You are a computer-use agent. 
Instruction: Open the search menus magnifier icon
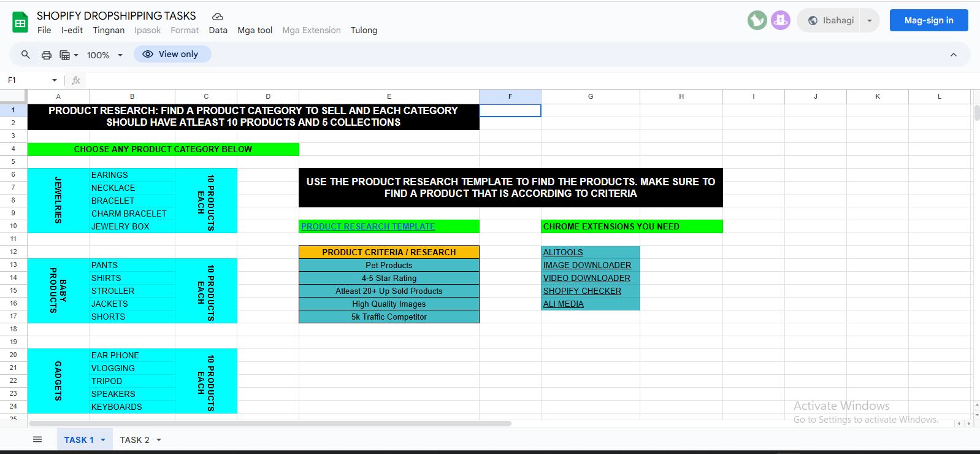(x=26, y=55)
